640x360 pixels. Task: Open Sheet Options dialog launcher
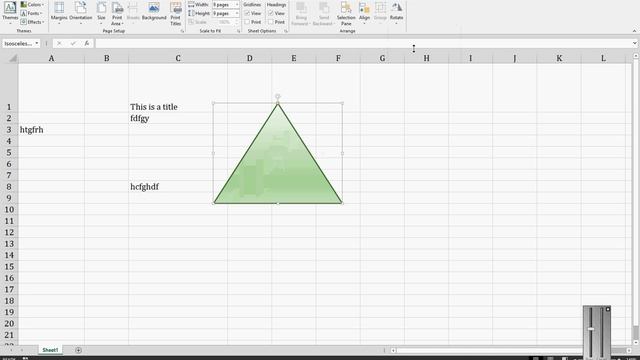(286, 31)
